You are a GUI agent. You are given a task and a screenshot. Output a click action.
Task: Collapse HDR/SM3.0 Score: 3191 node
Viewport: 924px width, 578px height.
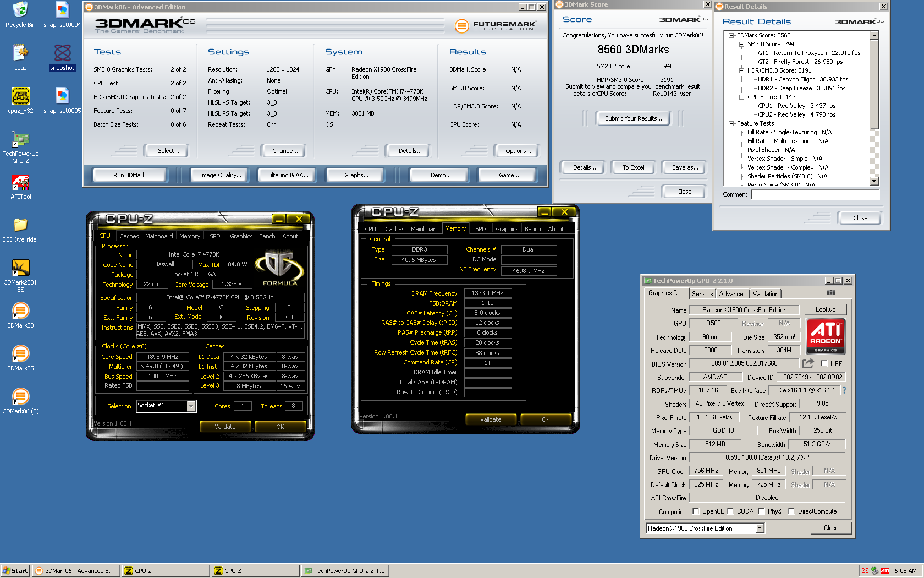[x=741, y=70]
